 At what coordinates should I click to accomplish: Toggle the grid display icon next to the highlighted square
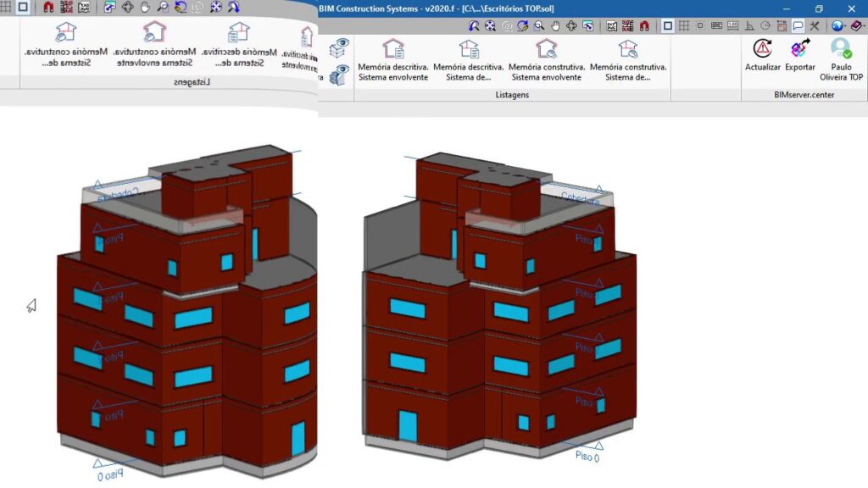pyautogui.click(x=683, y=26)
